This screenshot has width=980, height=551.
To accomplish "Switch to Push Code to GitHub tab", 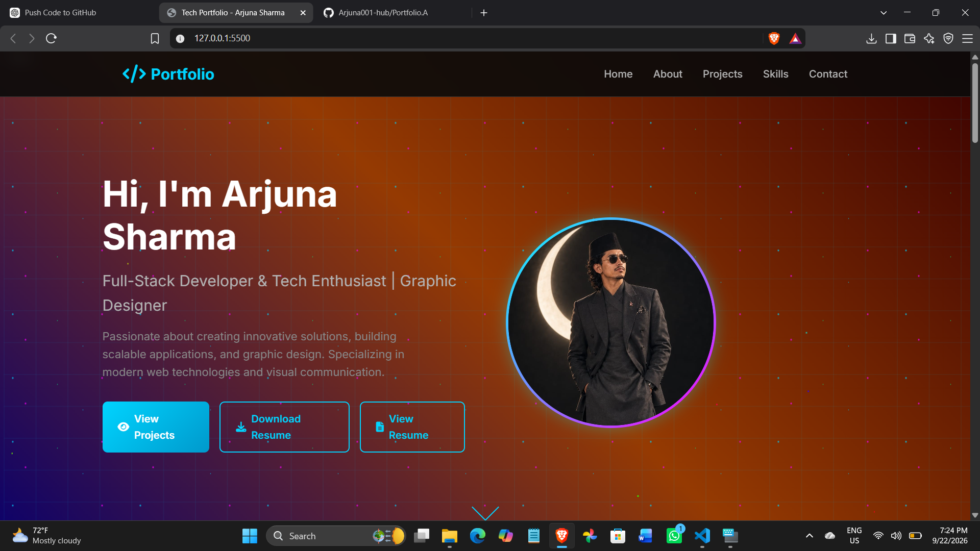I will pyautogui.click(x=79, y=13).
